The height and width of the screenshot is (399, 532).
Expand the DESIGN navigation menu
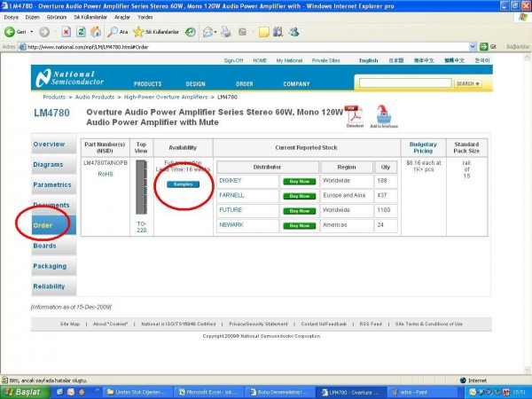[x=195, y=84]
